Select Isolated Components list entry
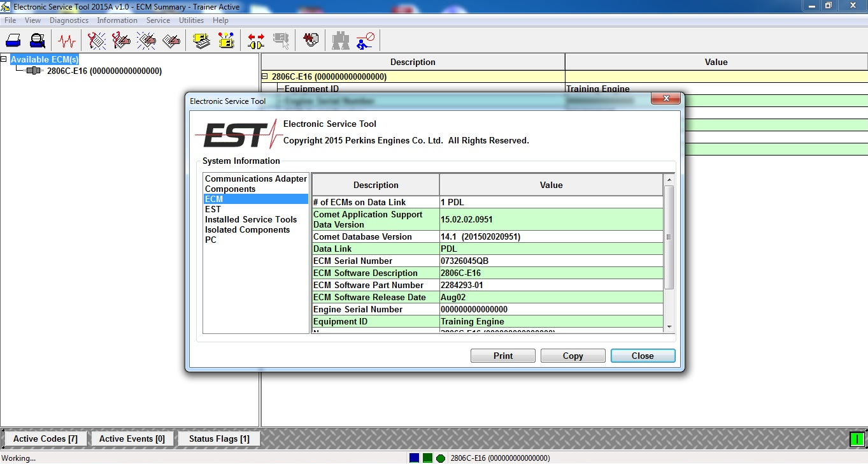The width and height of the screenshot is (868, 464). point(256,229)
